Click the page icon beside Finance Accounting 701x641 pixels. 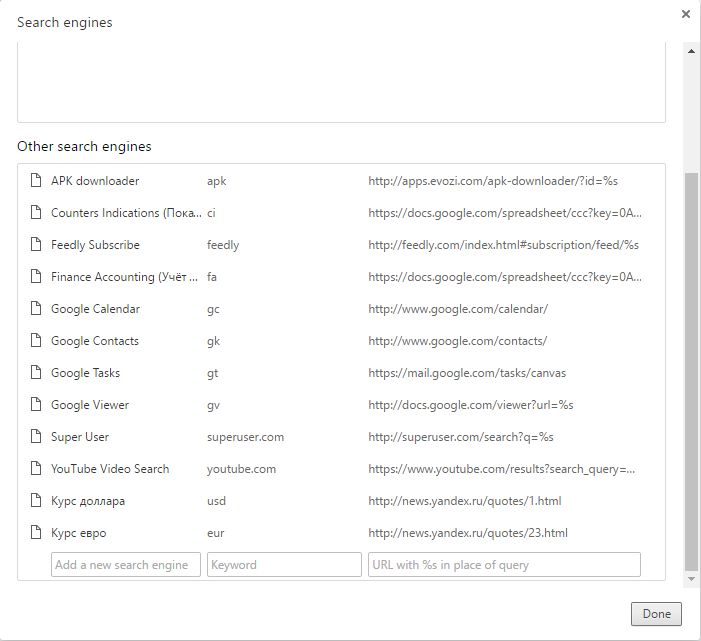tap(36, 276)
